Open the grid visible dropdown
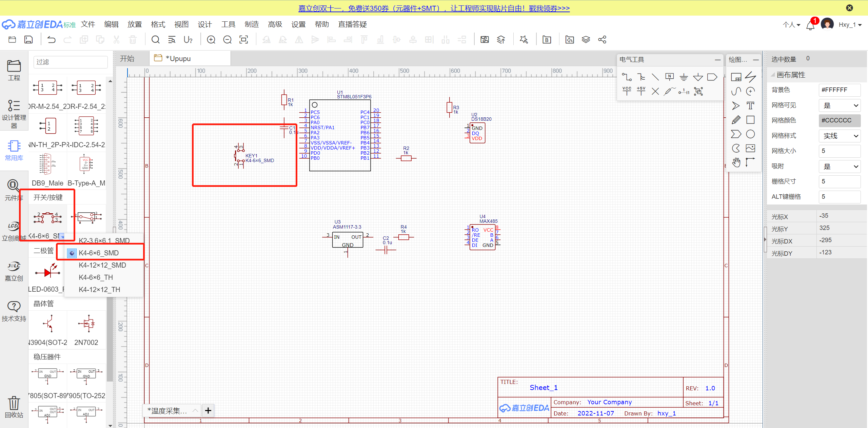The height and width of the screenshot is (428, 868). pyautogui.click(x=840, y=105)
